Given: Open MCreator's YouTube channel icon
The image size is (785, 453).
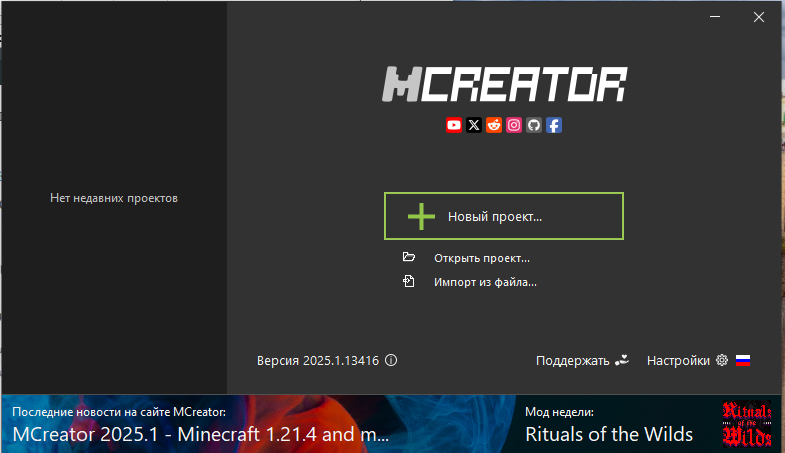Looking at the screenshot, I should (x=454, y=125).
